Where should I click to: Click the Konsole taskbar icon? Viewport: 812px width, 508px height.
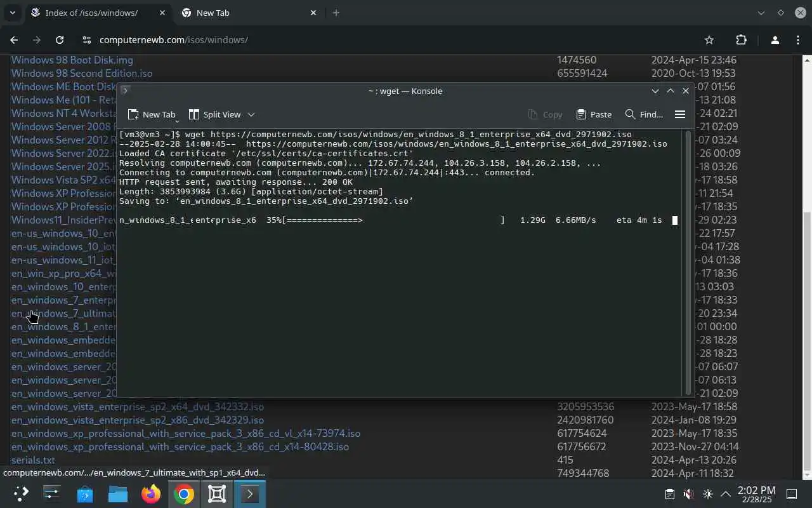[x=249, y=493]
